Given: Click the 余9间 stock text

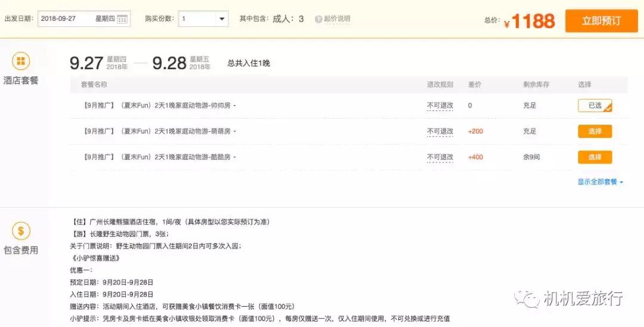Looking at the screenshot, I should pyautogui.click(x=531, y=158).
